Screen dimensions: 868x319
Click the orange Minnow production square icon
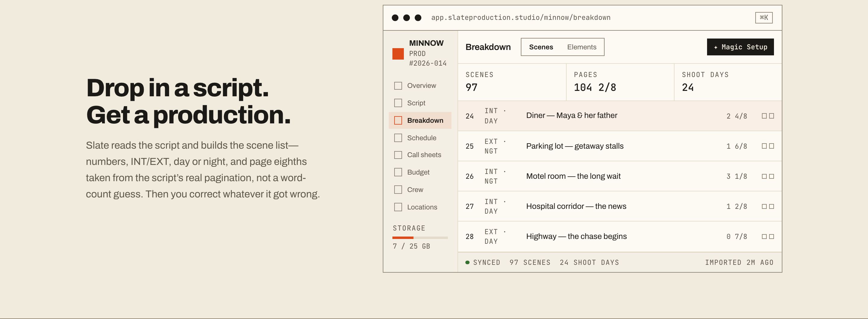398,54
